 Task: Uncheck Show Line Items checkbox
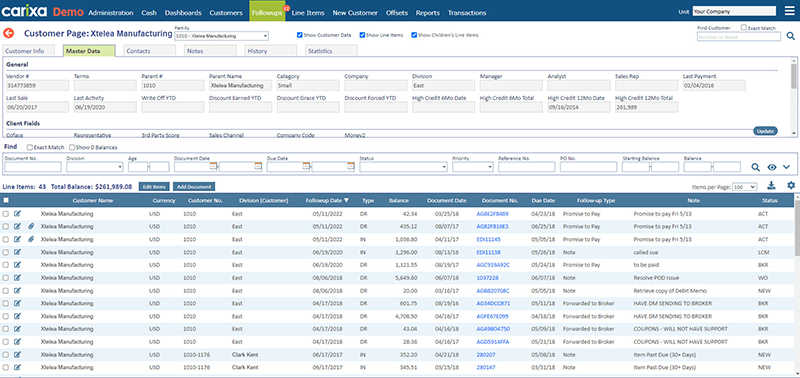pos(362,35)
